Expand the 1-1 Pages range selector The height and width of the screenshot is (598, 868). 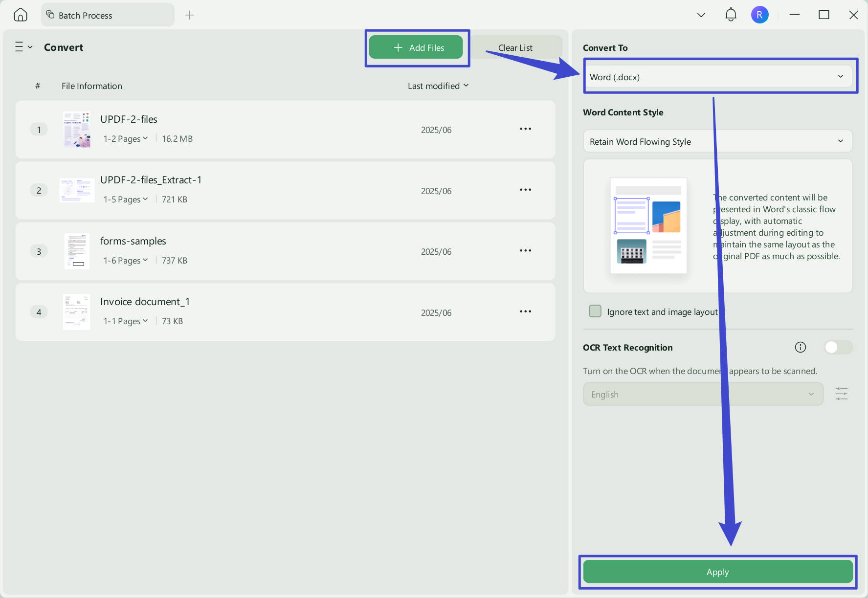pyautogui.click(x=126, y=321)
